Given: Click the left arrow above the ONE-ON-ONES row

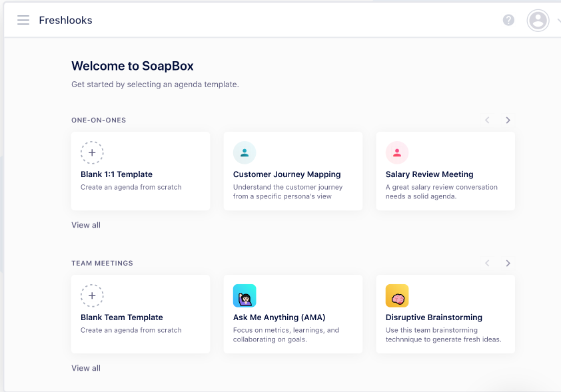Looking at the screenshot, I should coord(487,120).
